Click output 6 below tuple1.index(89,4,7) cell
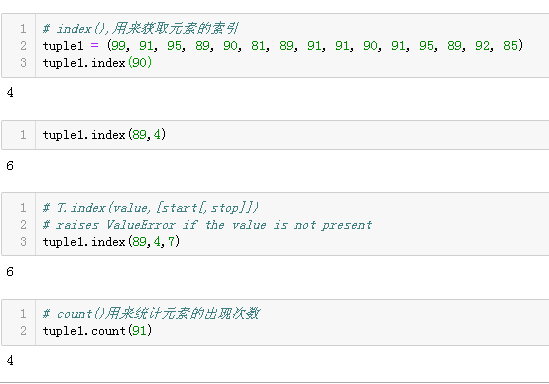 [10, 272]
